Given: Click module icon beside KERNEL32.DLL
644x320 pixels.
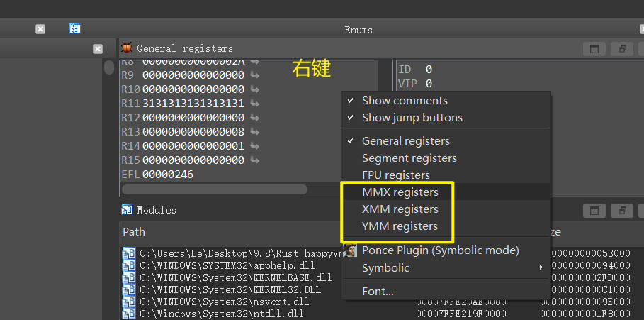Looking at the screenshot, I should click(x=129, y=289).
